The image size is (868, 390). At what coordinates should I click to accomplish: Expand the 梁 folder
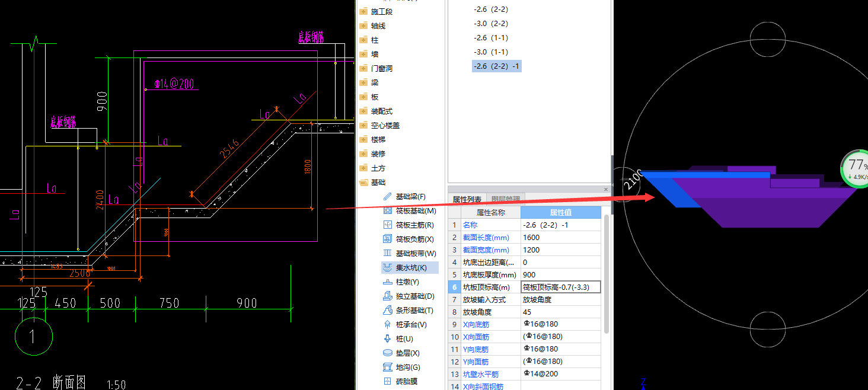[363, 82]
